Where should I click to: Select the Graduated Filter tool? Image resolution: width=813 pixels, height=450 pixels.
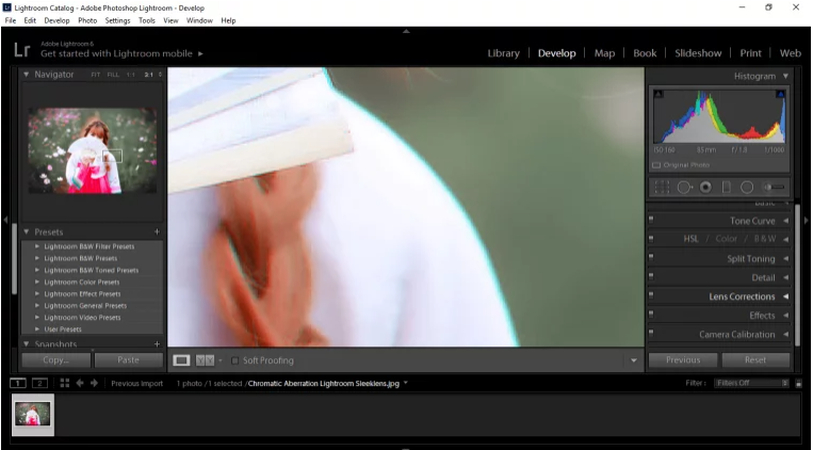[x=726, y=187]
